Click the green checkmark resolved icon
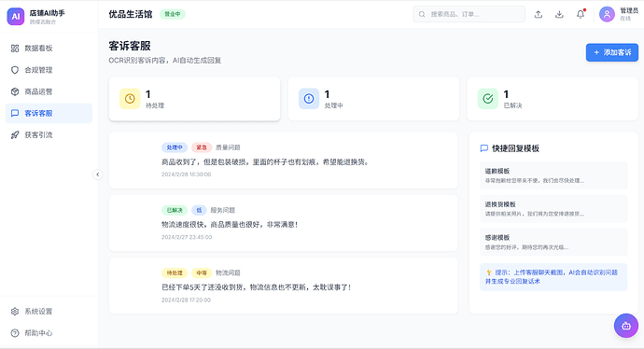This screenshot has width=644, height=349. [x=488, y=99]
